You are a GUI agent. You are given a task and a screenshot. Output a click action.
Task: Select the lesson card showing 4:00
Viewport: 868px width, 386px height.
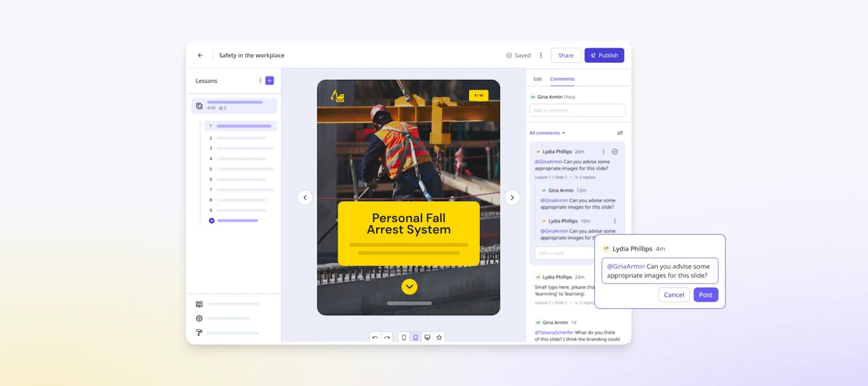234,106
